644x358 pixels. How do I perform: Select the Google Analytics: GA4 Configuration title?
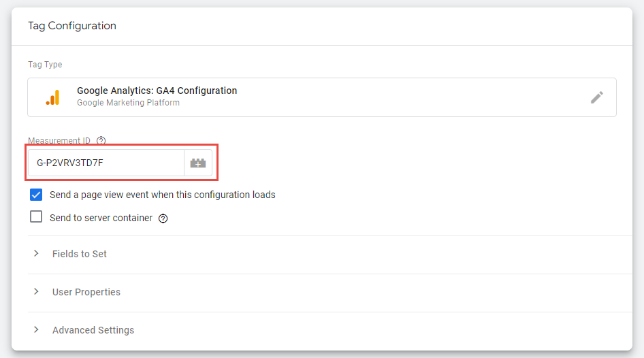[x=157, y=91]
